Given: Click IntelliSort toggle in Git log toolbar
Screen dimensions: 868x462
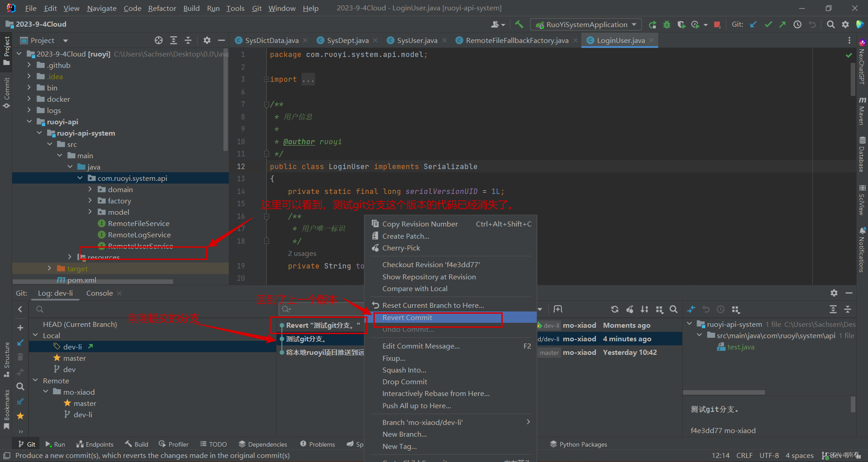Looking at the screenshot, I should (x=645, y=309).
